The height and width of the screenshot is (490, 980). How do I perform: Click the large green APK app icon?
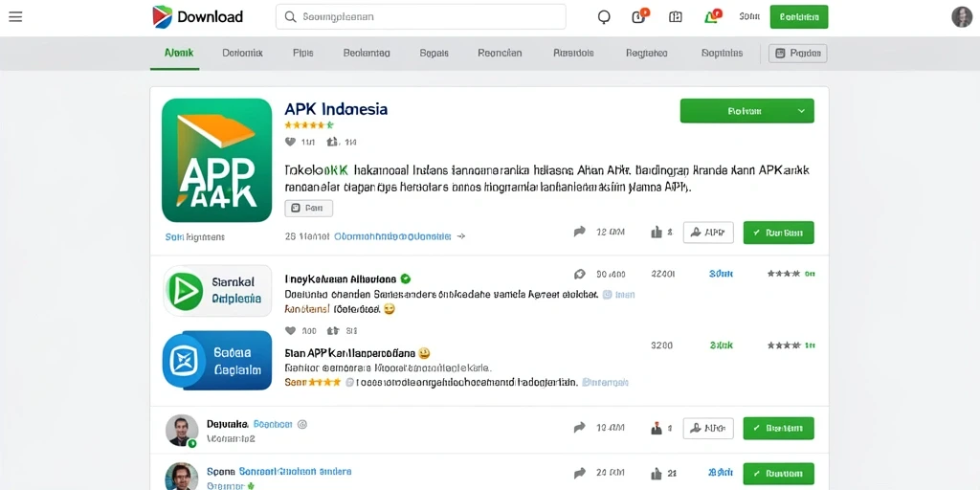coord(217,161)
